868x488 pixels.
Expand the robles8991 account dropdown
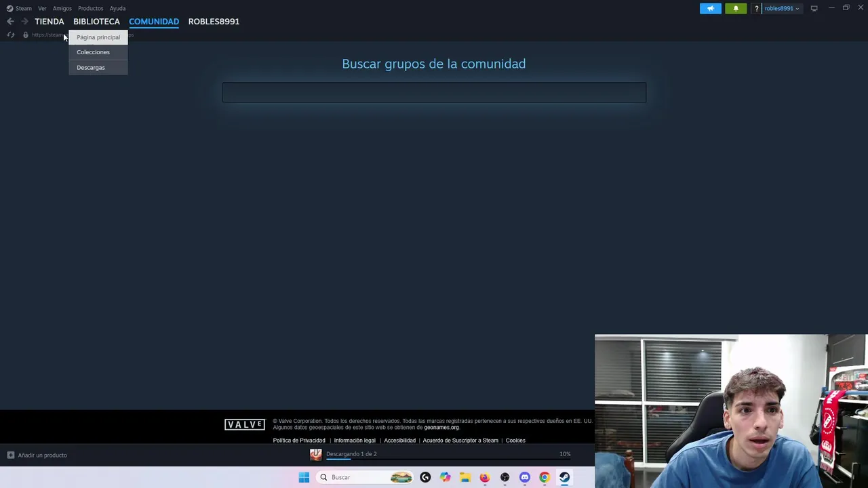781,9
